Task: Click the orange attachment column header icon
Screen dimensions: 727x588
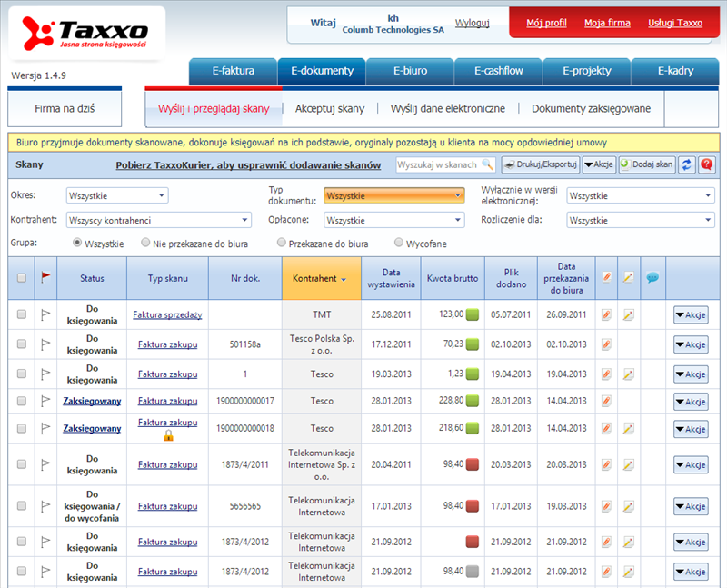Action: point(606,278)
